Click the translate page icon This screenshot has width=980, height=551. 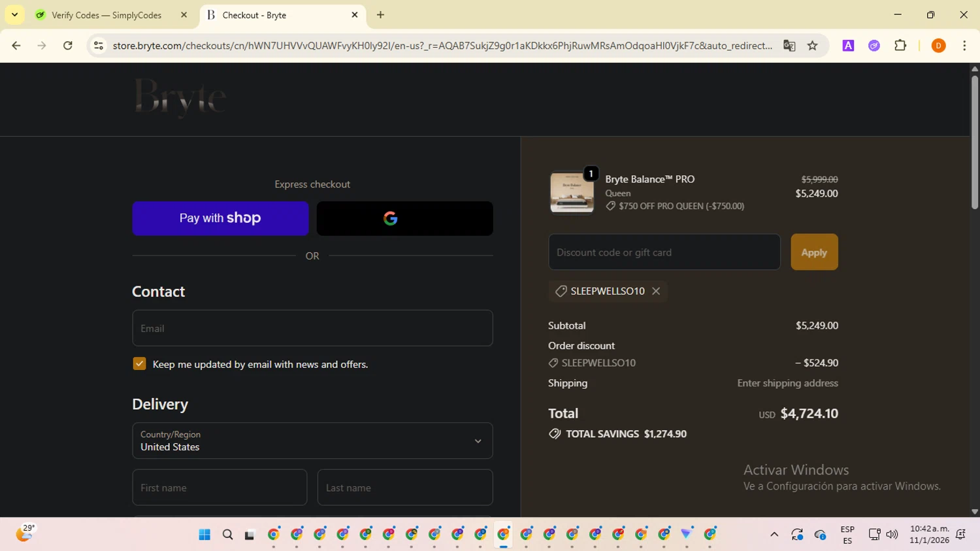coord(789,46)
